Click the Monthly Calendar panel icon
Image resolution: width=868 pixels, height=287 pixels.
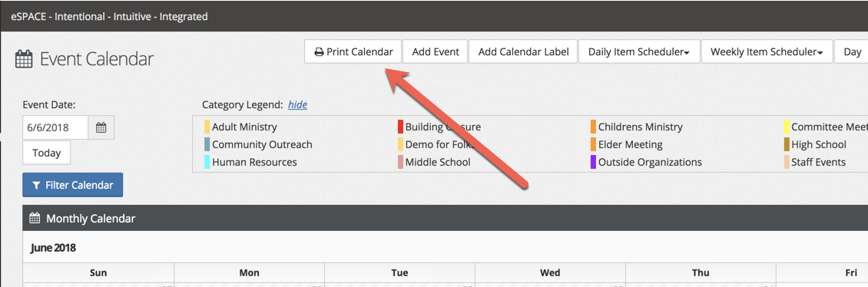tap(35, 219)
